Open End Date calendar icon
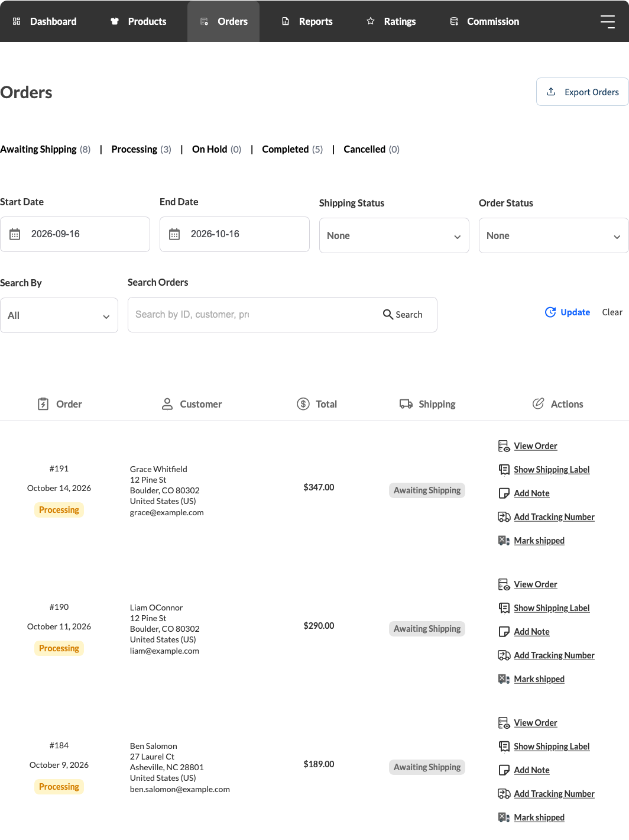This screenshot has width=629, height=840. (x=174, y=234)
